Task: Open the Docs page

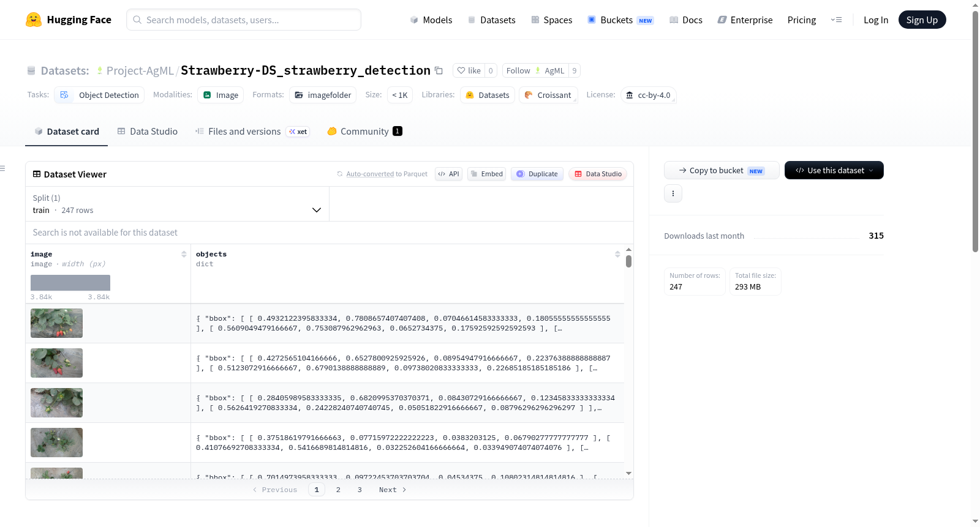Action: [685, 20]
